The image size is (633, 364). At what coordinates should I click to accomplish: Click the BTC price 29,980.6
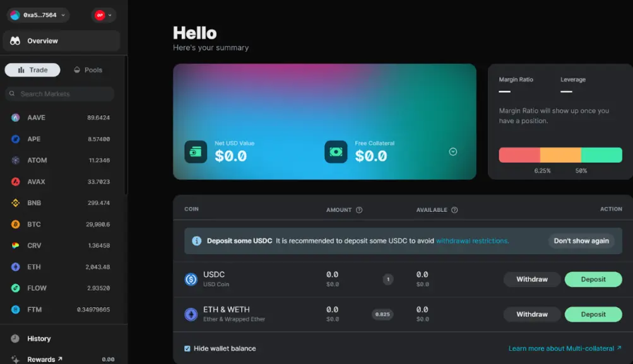click(x=98, y=224)
